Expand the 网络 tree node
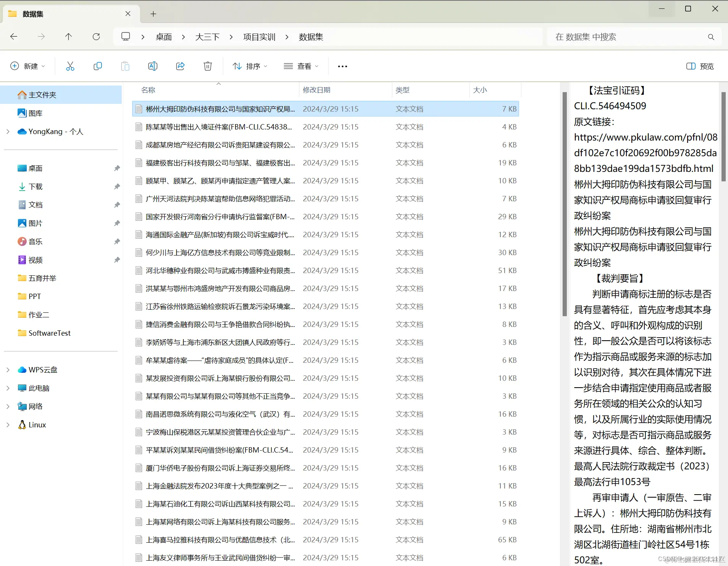The width and height of the screenshot is (728, 566). click(8, 406)
